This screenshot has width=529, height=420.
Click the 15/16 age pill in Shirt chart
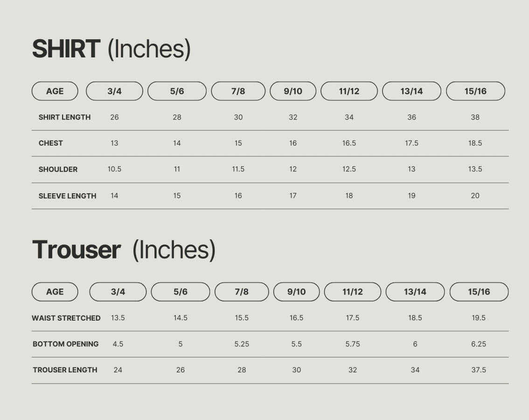click(475, 91)
